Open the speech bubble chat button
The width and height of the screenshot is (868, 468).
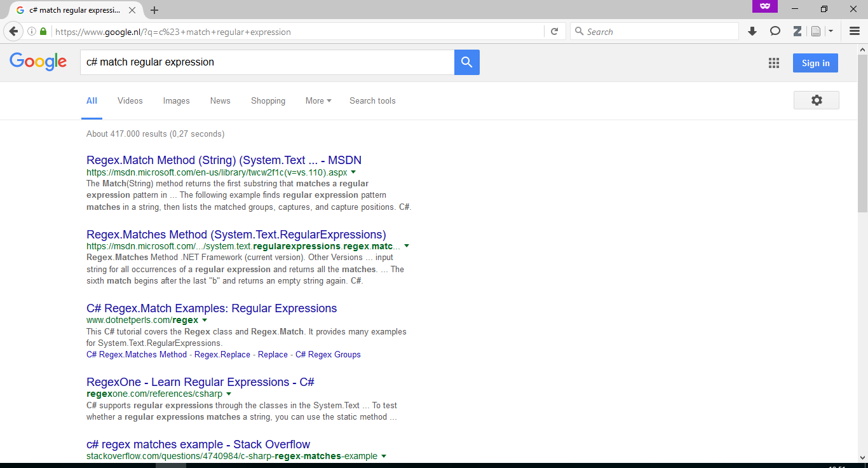point(775,31)
